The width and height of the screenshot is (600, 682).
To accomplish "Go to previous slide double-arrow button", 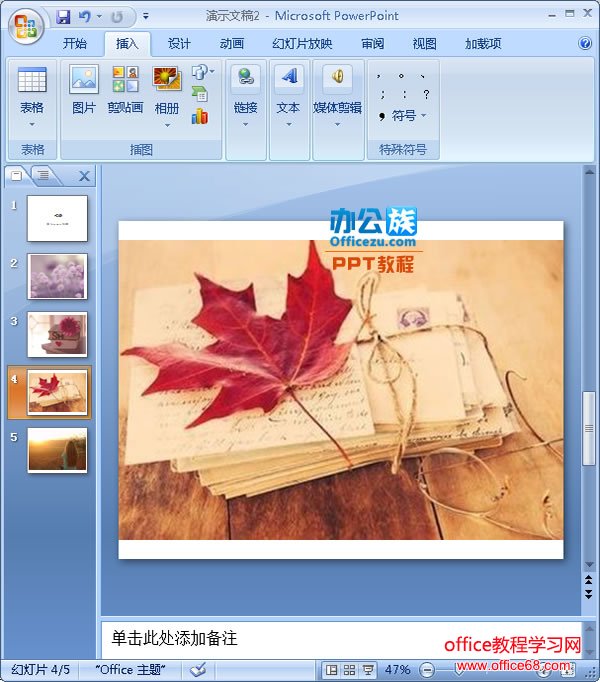I will [x=589, y=579].
